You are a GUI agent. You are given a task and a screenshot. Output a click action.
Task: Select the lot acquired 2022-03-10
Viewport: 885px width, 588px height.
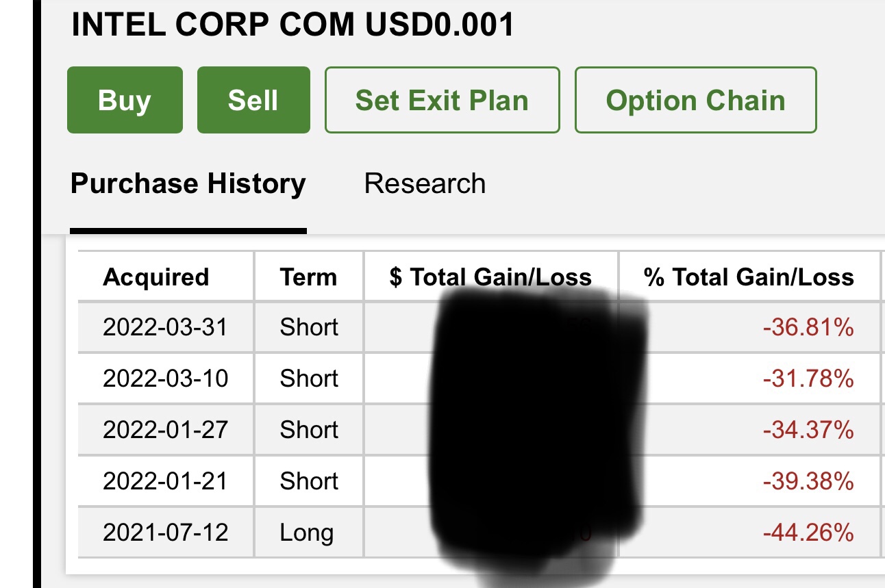point(165,379)
